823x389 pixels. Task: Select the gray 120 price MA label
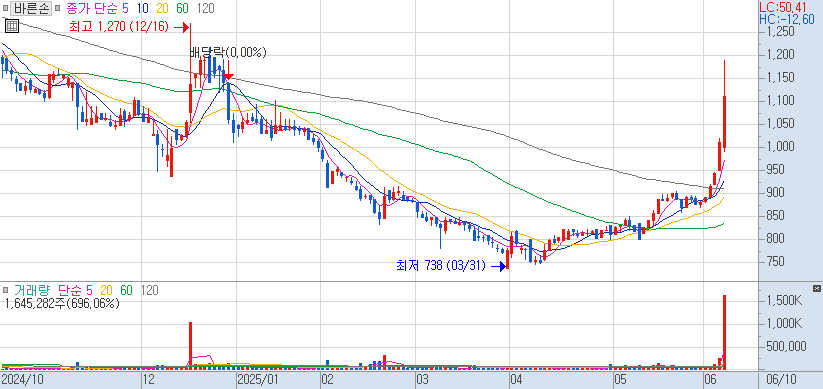[205, 8]
